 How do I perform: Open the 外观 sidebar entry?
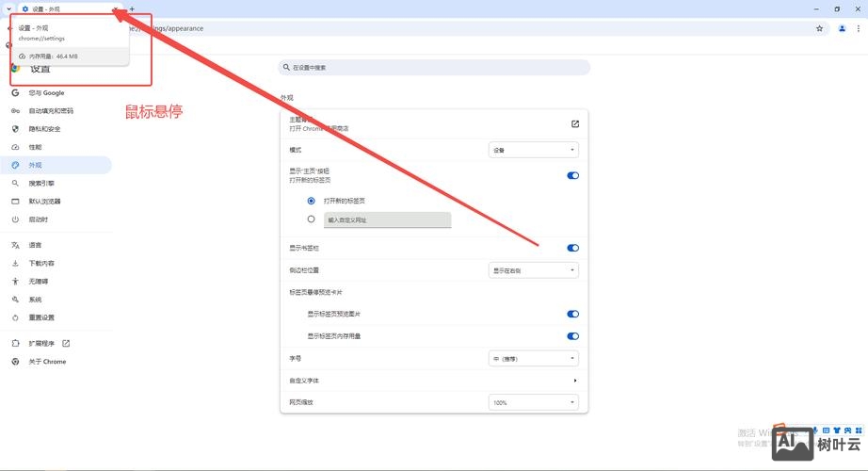tap(56, 165)
